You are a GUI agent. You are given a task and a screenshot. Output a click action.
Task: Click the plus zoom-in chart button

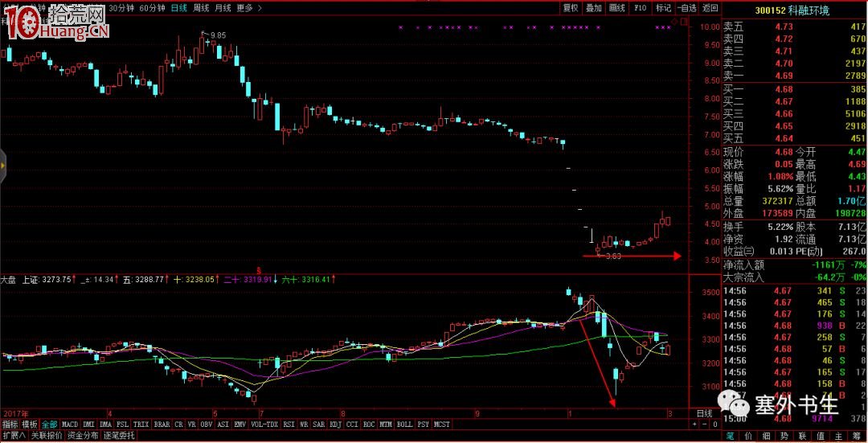(x=694, y=425)
